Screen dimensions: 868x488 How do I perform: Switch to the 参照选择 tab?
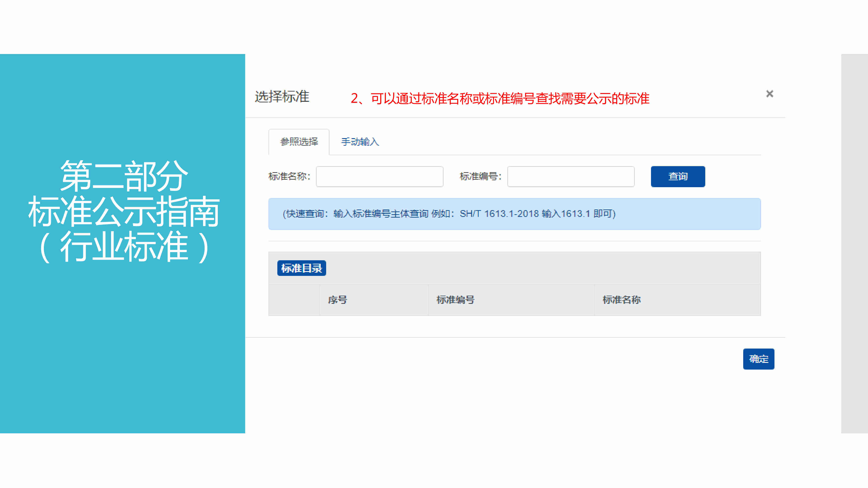tap(299, 142)
